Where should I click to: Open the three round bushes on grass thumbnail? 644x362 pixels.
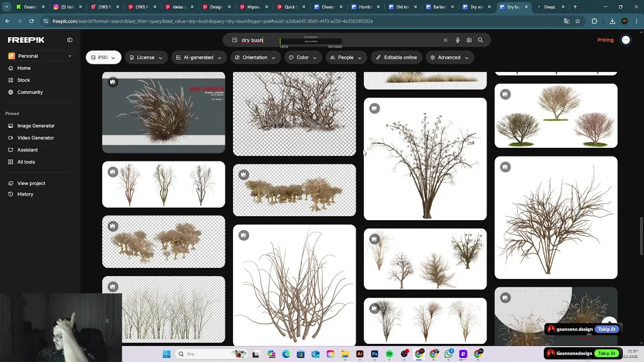point(556,116)
